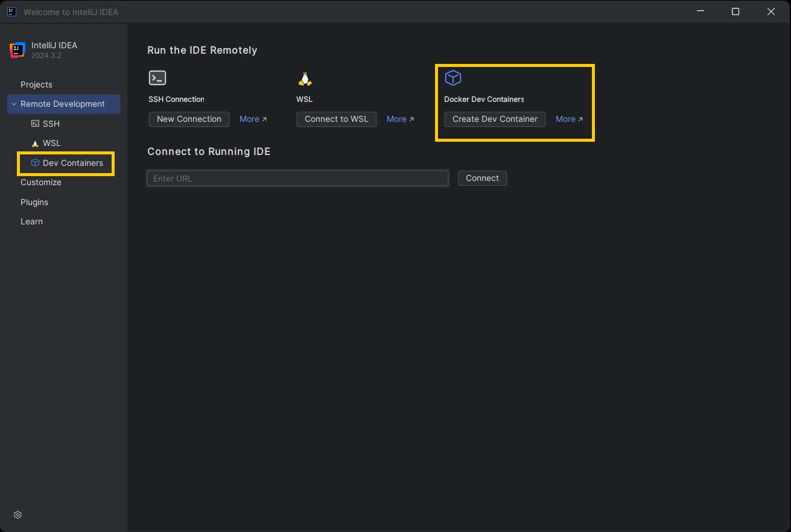Open More link for SSH Connection

[x=253, y=119]
